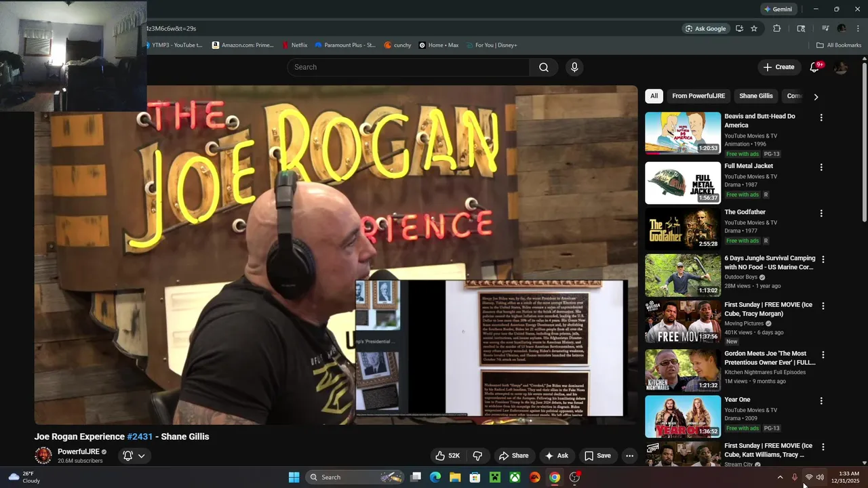Install app via address bar install icon
The height and width of the screenshot is (488, 868).
(739, 28)
